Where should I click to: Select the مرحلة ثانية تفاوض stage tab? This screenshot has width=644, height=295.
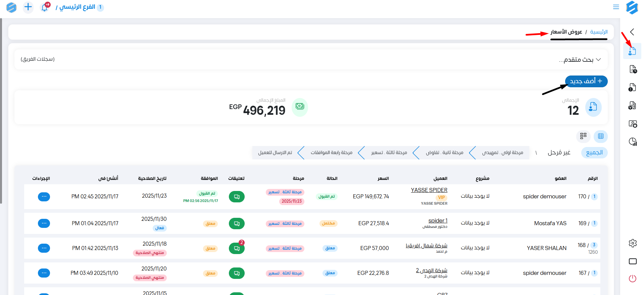click(444, 153)
